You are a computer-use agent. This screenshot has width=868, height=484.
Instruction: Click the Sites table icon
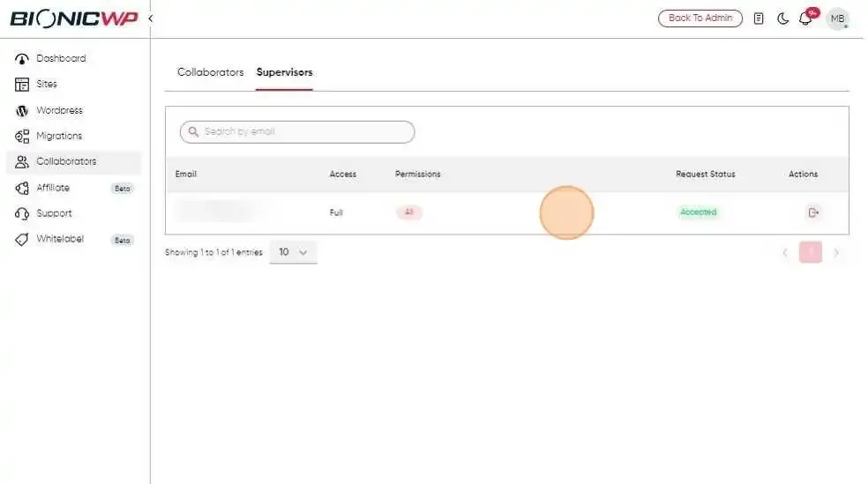tap(21, 84)
